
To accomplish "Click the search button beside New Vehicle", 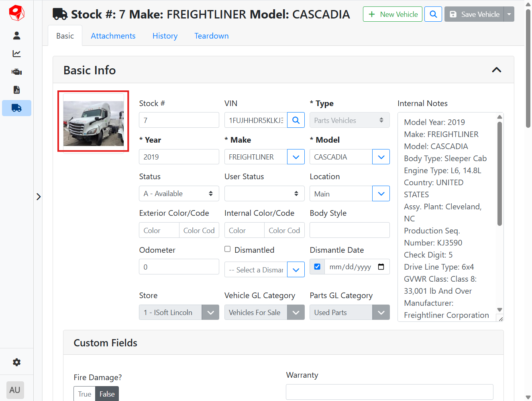I will pos(433,14).
